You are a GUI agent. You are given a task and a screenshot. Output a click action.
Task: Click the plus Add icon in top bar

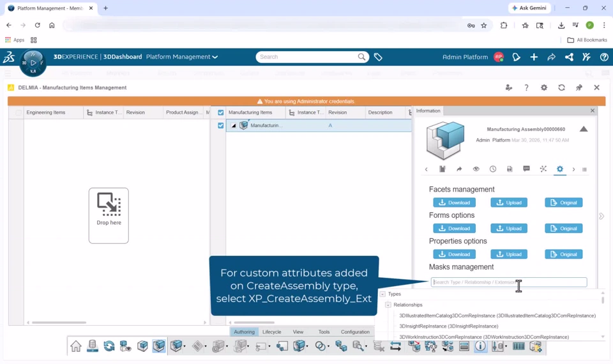point(534,57)
